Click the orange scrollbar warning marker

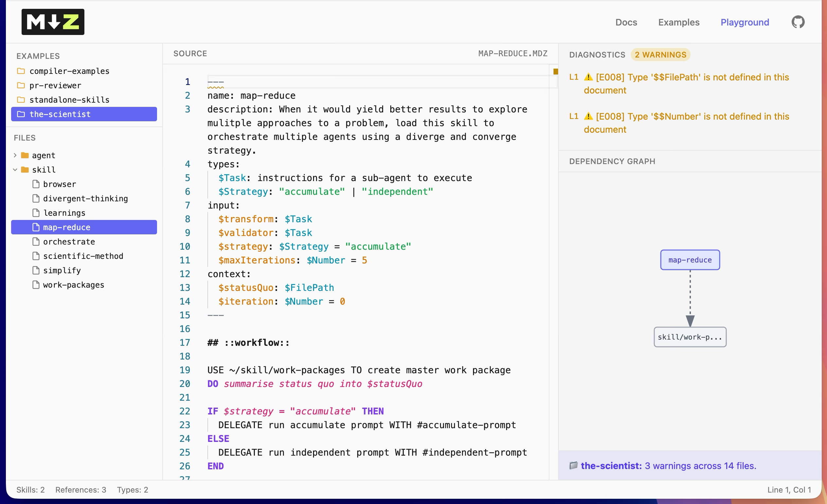(555, 72)
